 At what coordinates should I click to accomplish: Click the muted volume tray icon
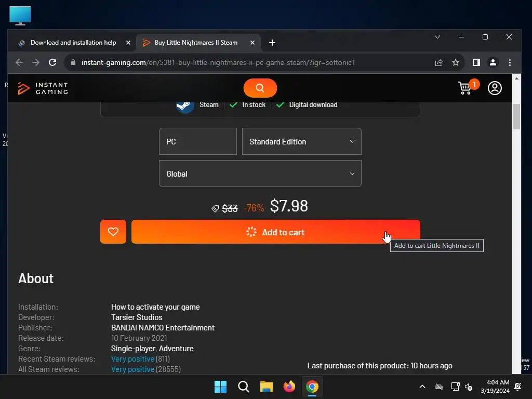pyautogui.click(x=469, y=387)
